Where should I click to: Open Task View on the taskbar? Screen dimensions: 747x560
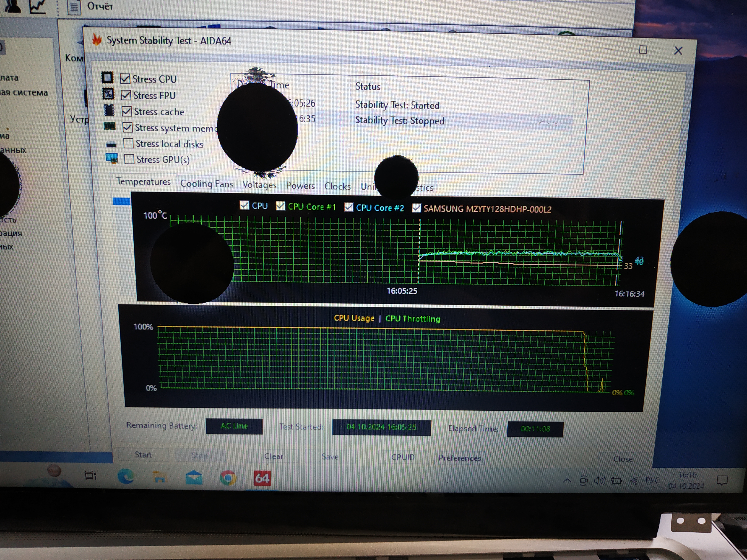[x=91, y=475]
